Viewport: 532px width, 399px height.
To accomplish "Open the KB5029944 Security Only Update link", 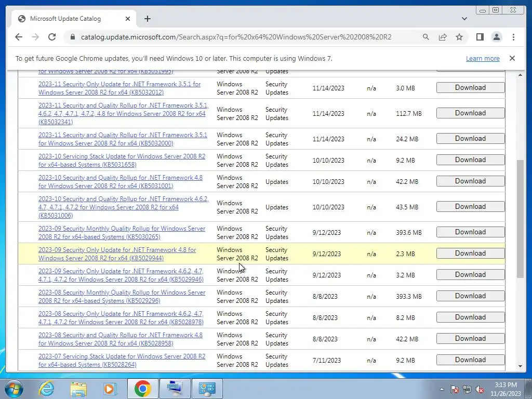I will click(x=117, y=254).
